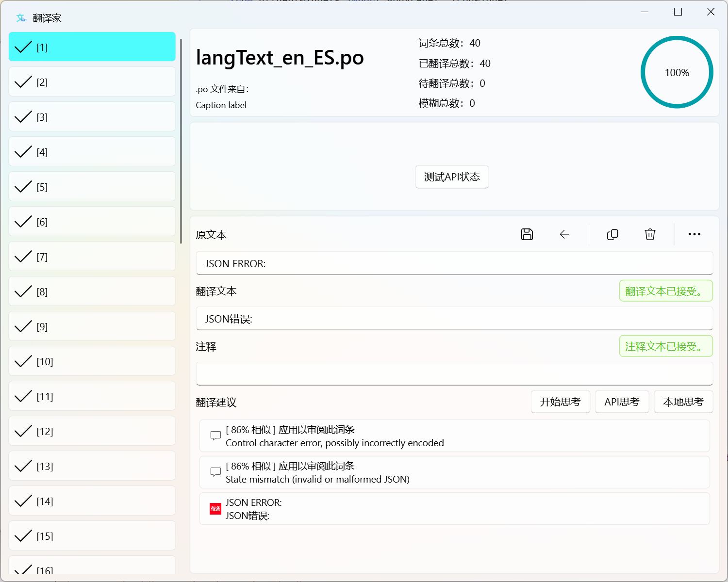Screen dimensions: 728x582
Task: Click the 注释文本已接受 notice
Action: (666, 346)
